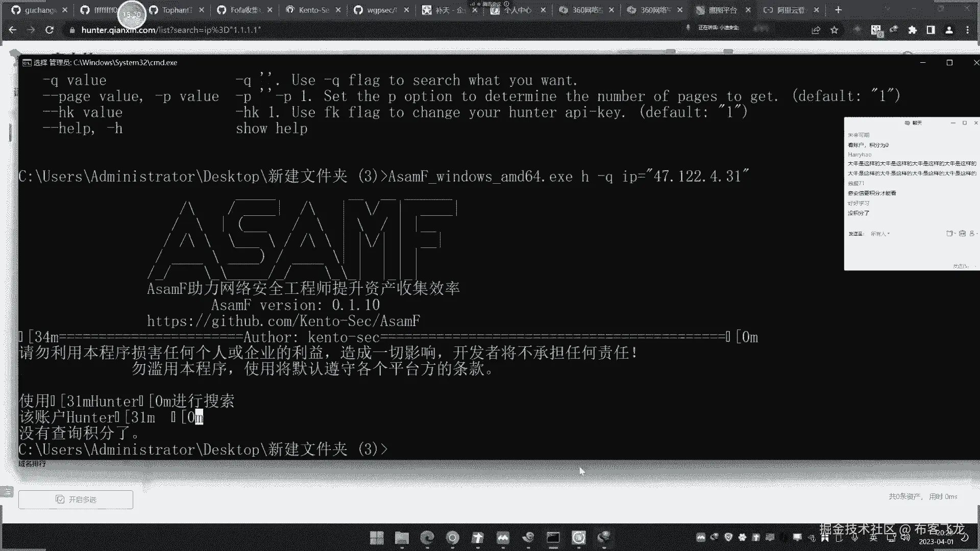Open the browser three-dot menu

(x=967, y=30)
